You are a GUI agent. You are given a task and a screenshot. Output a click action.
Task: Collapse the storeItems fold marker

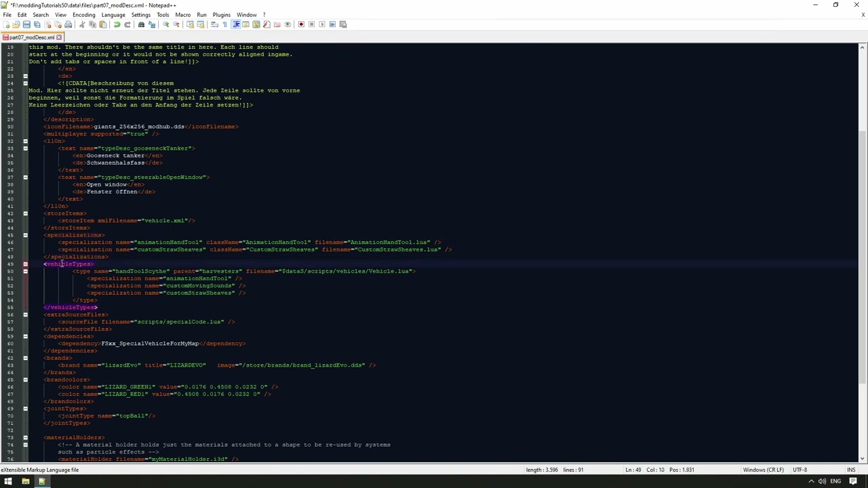click(25, 213)
